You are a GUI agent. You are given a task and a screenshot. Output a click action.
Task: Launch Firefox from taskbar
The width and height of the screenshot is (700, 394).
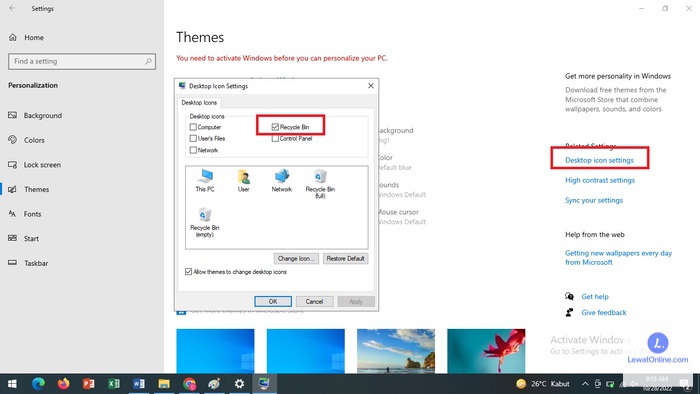[63, 384]
